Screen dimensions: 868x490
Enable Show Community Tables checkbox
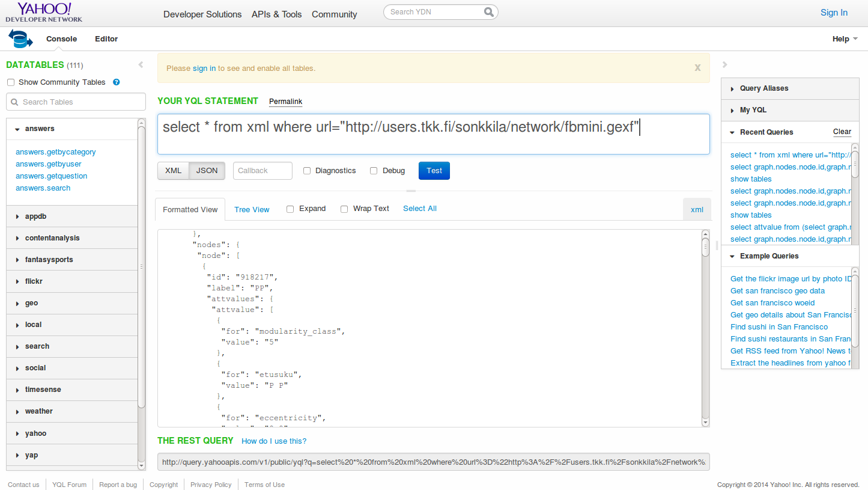pos(11,82)
